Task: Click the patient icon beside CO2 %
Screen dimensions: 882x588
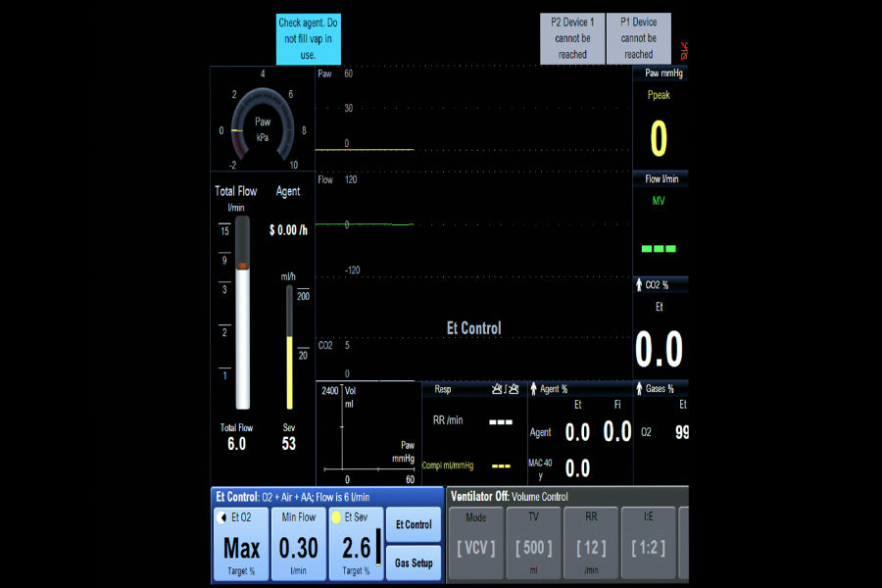Action: tap(639, 285)
